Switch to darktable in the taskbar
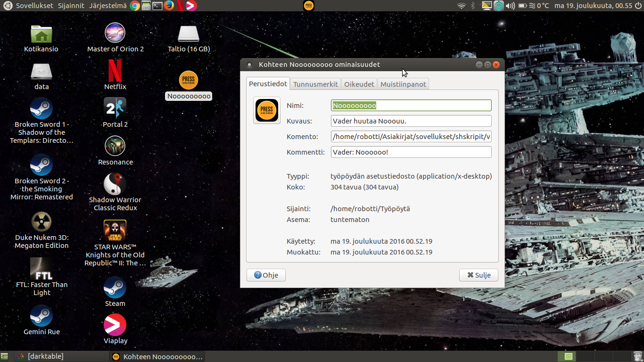This screenshot has height=362, width=644. point(45,356)
